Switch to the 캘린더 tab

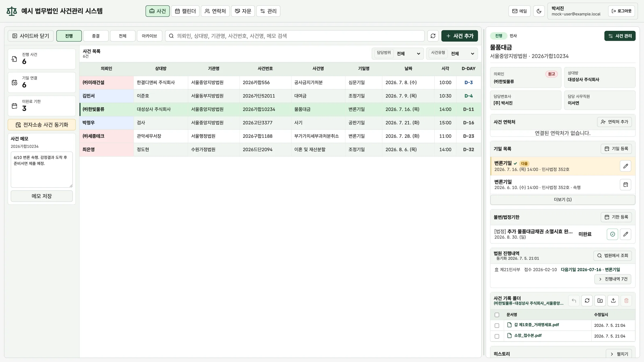coord(185,11)
